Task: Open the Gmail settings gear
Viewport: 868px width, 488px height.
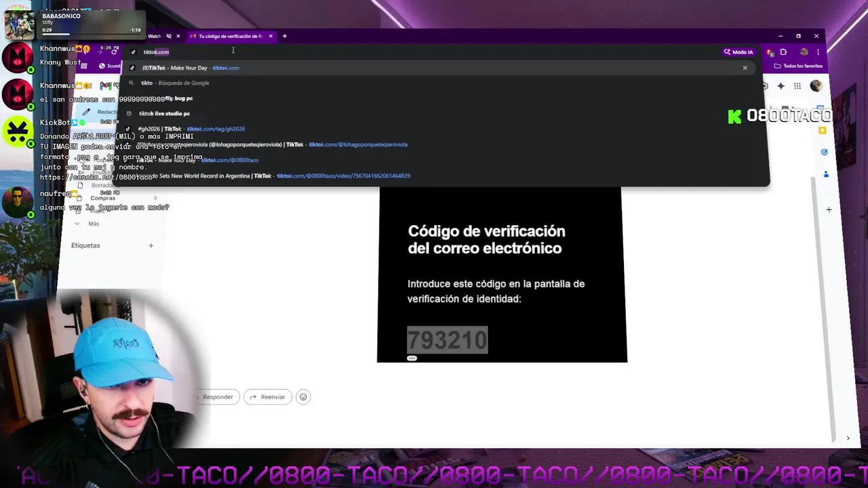Action: (x=765, y=86)
